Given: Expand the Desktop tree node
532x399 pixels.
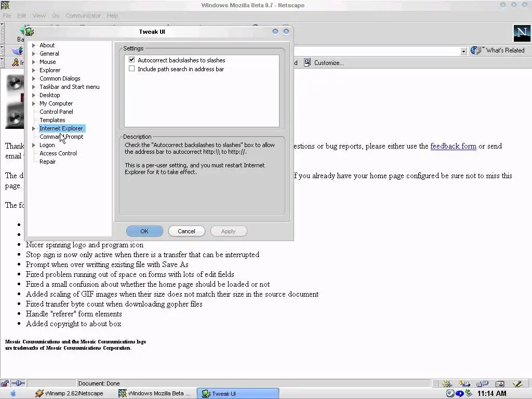Looking at the screenshot, I should (x=34, y=95).
